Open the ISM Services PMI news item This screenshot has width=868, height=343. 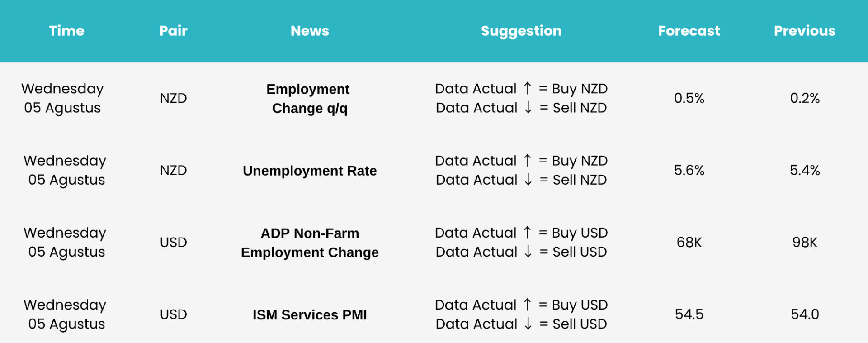click(x=310, y=314)
